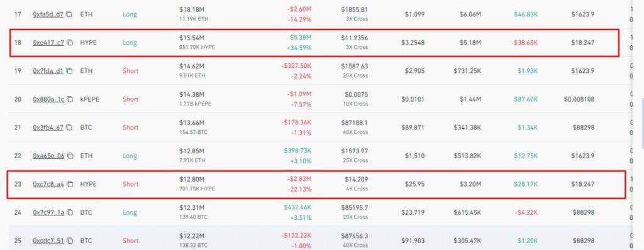Viewport: 644px width, 250px height.
Task: Open wallet link 0xe417..c7
Action: 48,43
